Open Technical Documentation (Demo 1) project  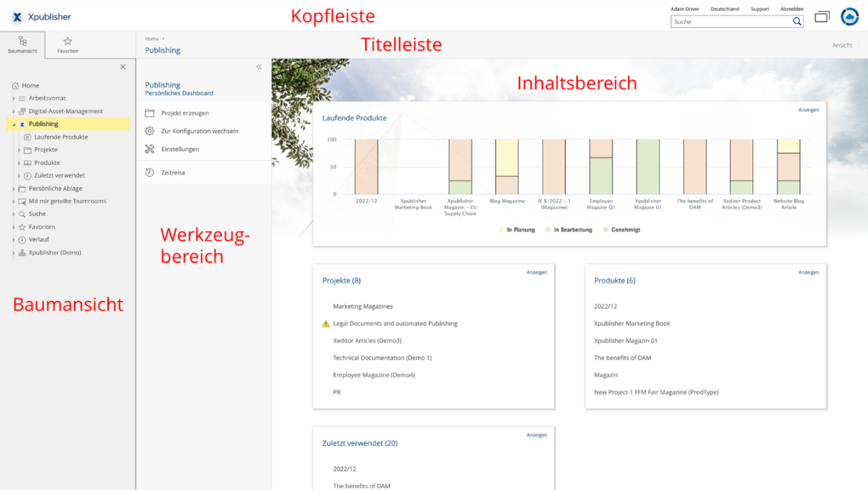point(382,358)
